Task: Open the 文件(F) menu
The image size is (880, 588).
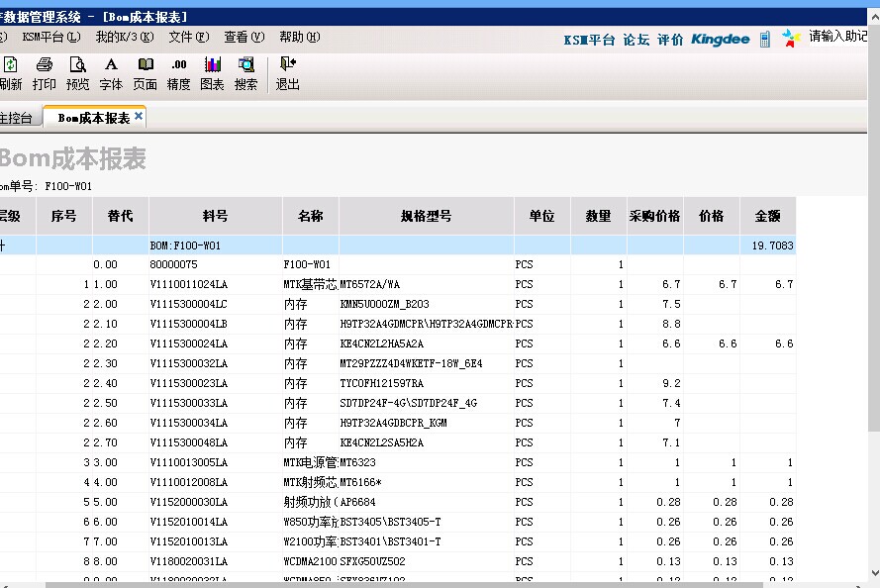Action: (189, 37)
